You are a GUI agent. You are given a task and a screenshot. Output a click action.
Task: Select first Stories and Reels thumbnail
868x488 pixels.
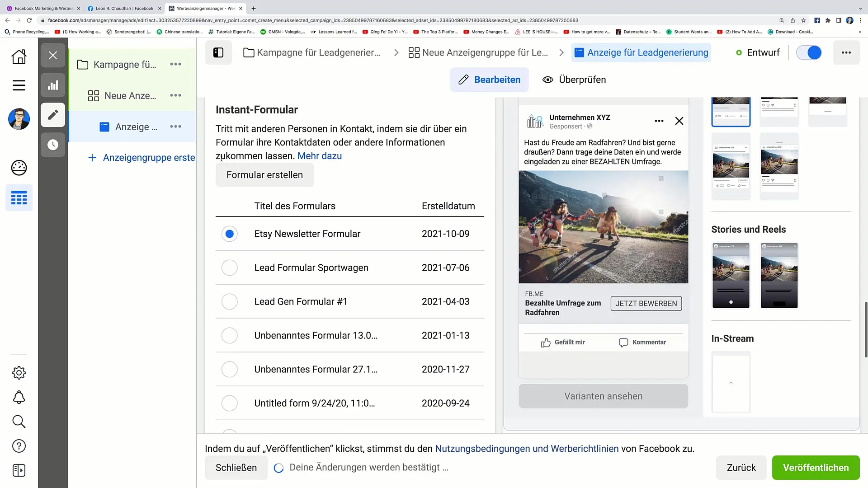(x=731, y=275)
